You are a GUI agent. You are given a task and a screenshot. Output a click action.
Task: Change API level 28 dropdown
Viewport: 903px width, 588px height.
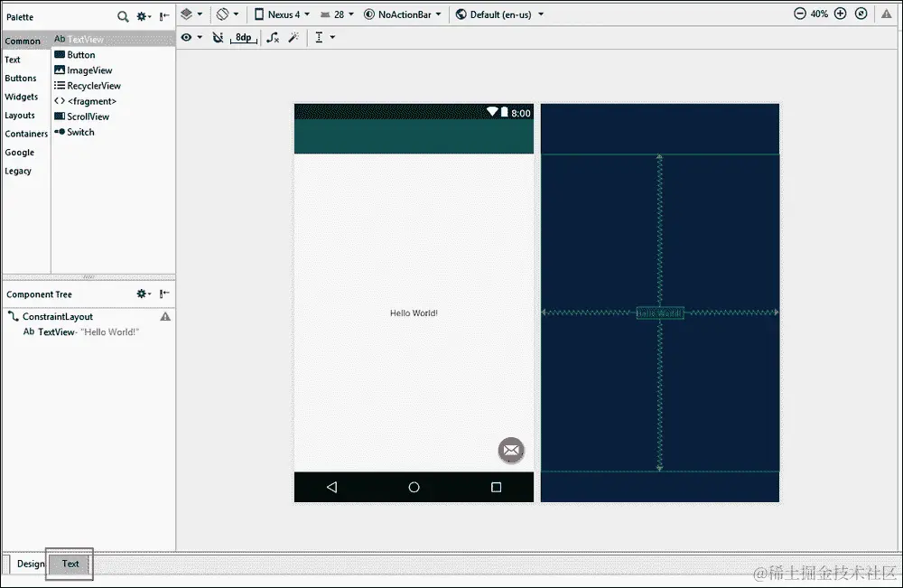[337, 14]
